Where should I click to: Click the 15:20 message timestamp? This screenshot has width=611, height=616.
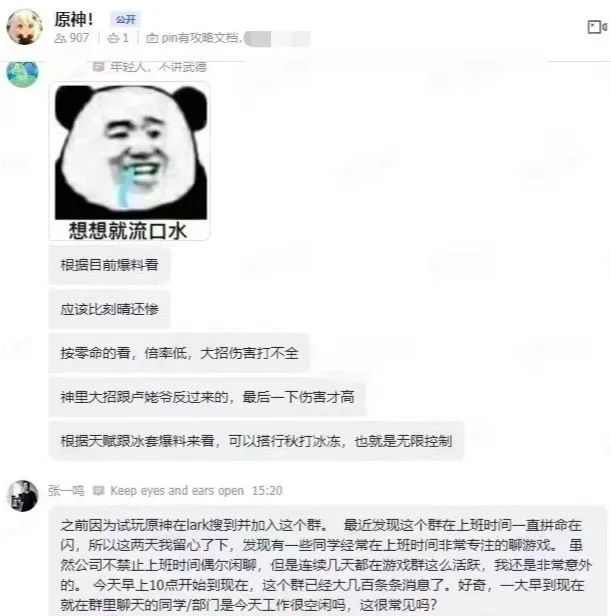point(267,491)
